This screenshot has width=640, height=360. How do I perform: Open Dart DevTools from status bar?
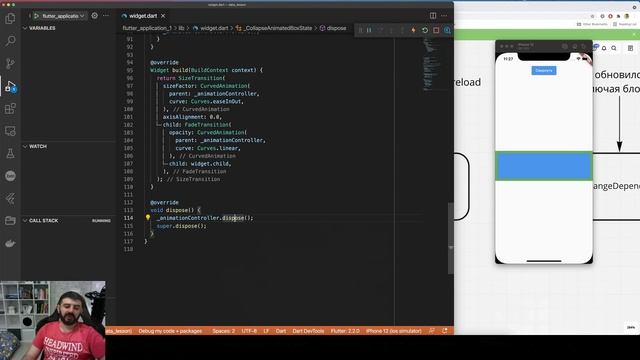pos(308,331)
